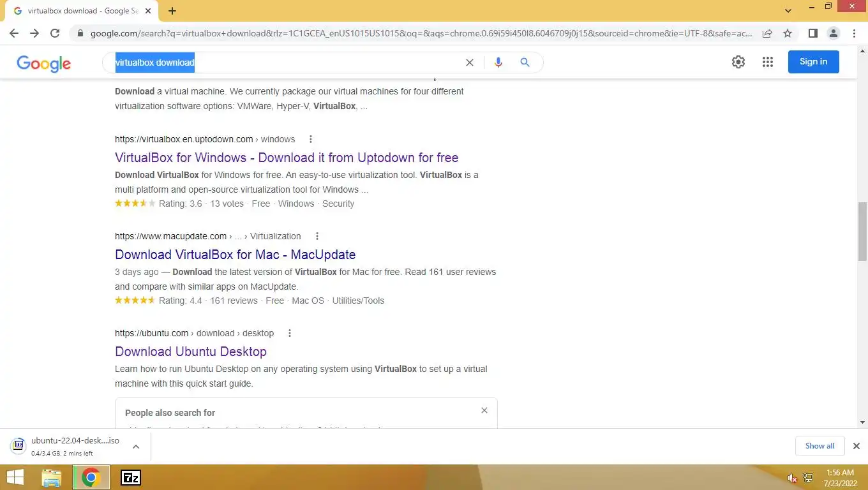The image size is (868, 490).
Task: Dismiss the People also search for box
Action: (484, 410)
